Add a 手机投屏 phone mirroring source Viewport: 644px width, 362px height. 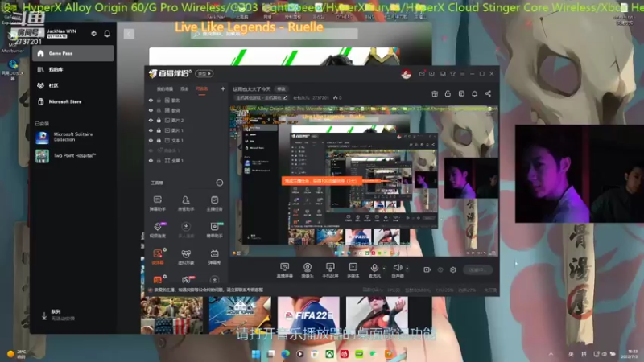tap(330, 270)
